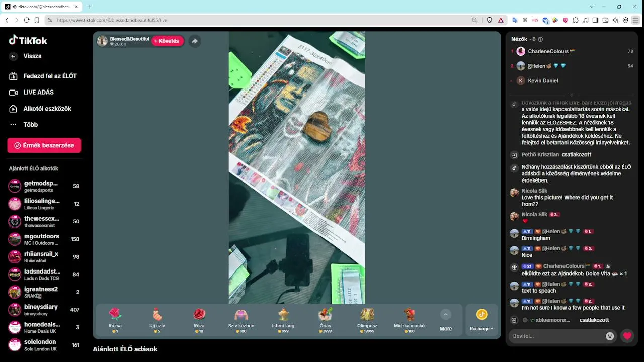This screenshot has height=362, width=644.
Task: Close the TikTok browser tab
Action: 76,7
